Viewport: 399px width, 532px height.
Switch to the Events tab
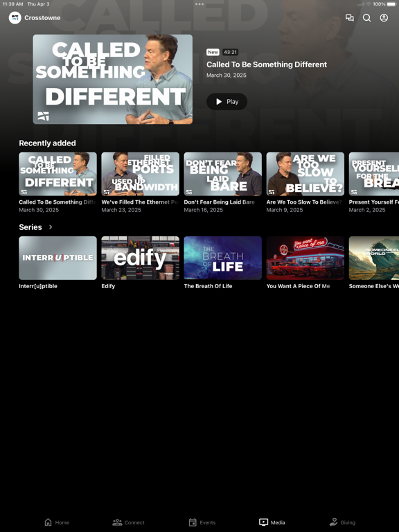click(202, 522)
